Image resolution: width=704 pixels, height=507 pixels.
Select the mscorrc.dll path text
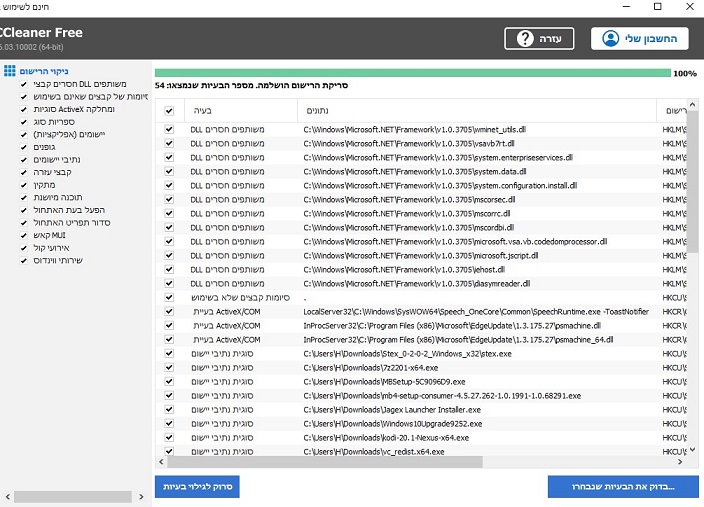406,213
